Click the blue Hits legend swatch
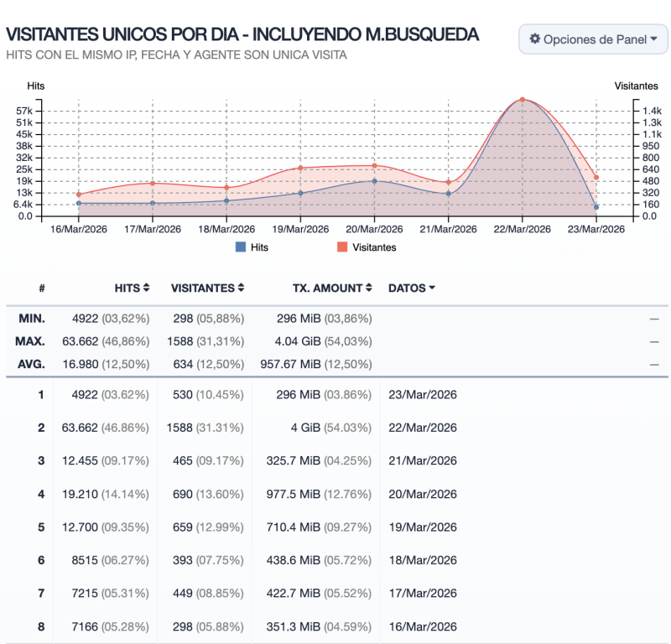The image size is (671, 644). pos(241,247)
